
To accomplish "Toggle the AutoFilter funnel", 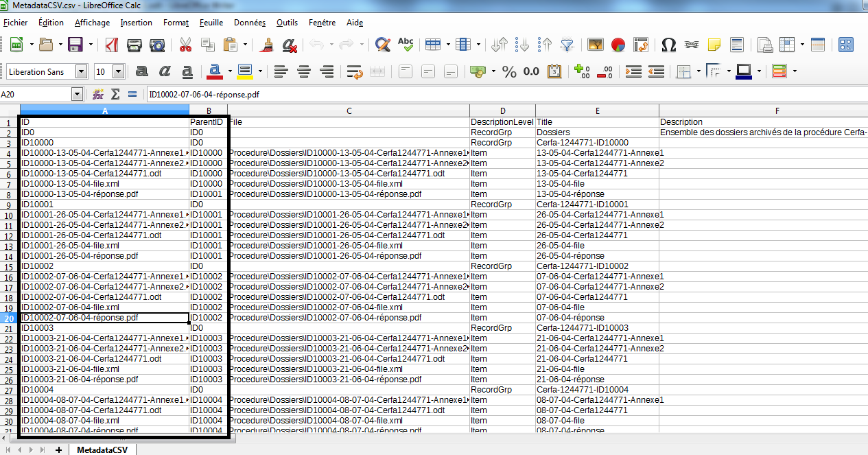I will click(567, 45).
